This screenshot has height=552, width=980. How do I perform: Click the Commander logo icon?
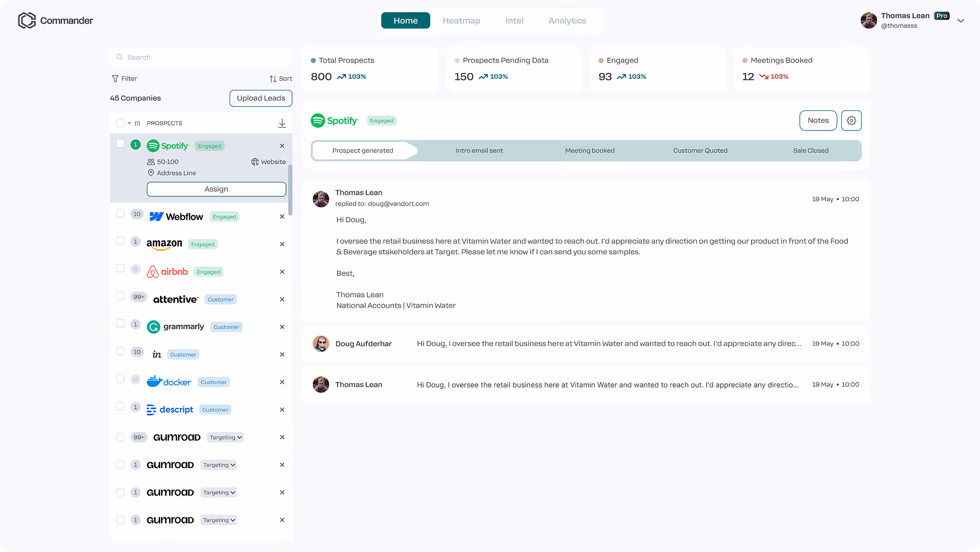[x=27, y=20]
